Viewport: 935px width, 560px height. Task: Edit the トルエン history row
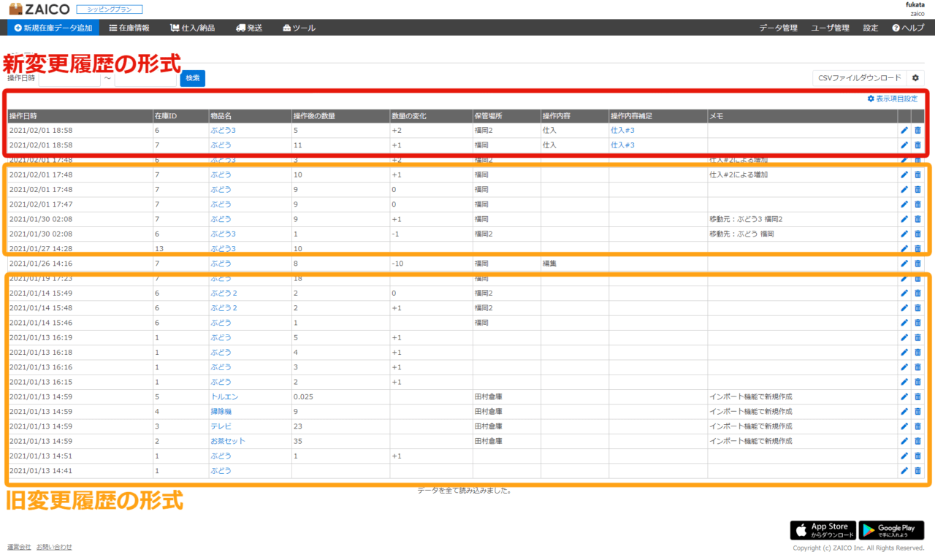[x=904, y=396]
